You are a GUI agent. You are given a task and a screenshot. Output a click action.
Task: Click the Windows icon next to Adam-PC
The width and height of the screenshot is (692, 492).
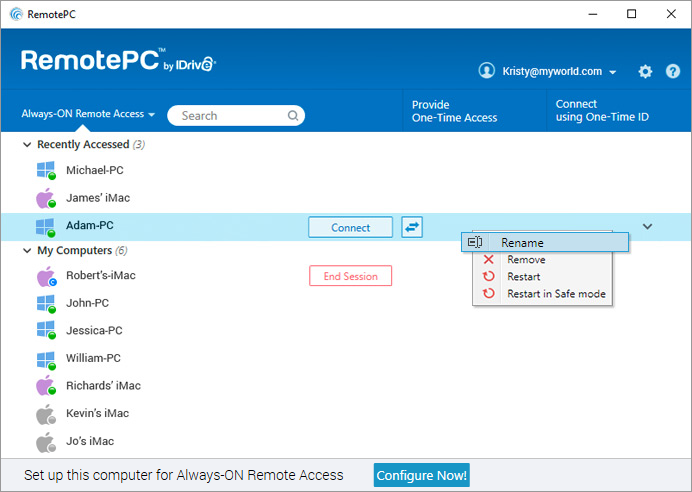coord(46,227)
